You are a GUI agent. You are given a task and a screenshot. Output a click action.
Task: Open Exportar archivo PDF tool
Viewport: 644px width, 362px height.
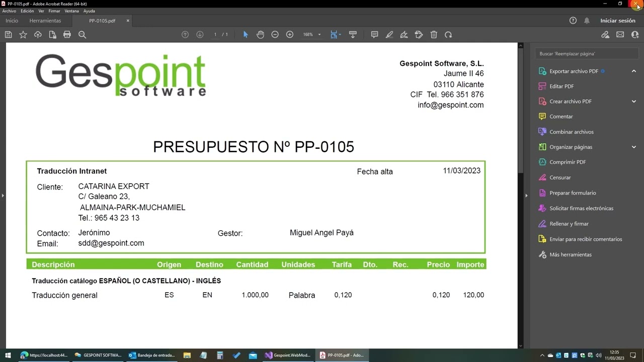click(574, 71)
